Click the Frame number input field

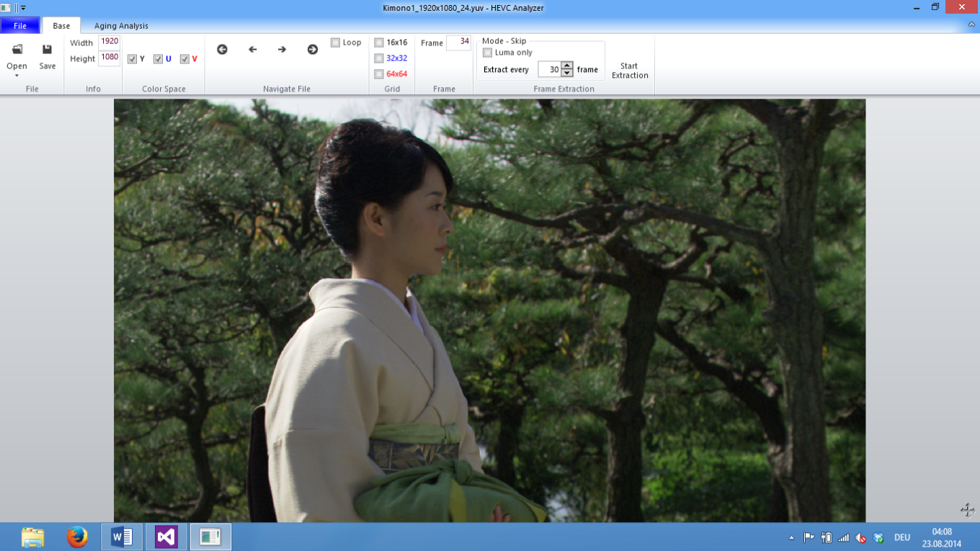point(458,42)
